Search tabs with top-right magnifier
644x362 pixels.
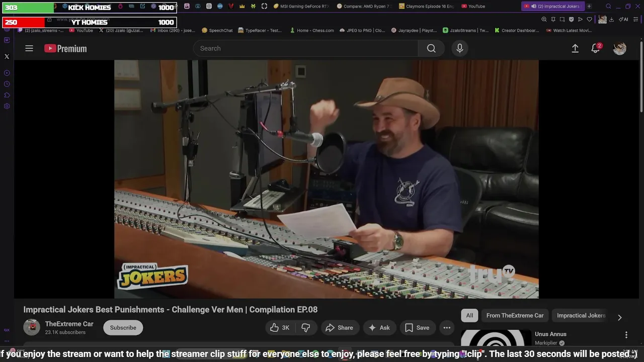point(608,6)
